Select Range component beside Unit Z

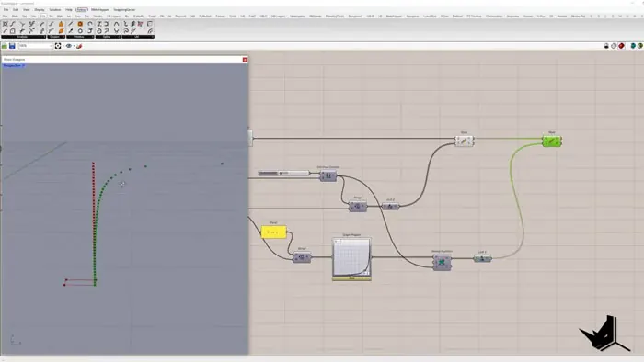coord(358,206)
